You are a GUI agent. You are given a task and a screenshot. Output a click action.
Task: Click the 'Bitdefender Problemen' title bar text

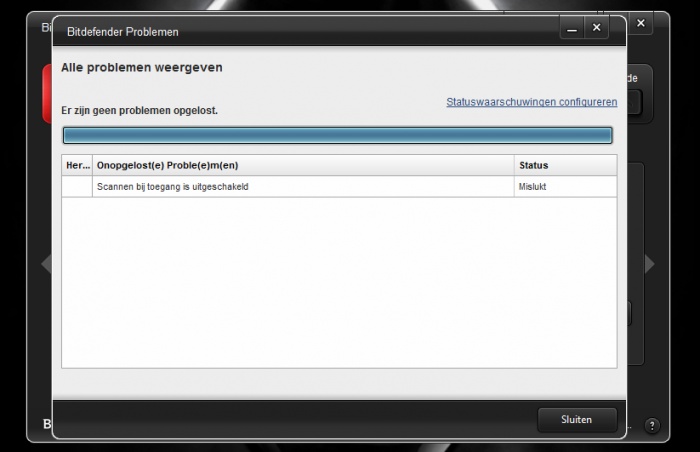tap(123, 32)
